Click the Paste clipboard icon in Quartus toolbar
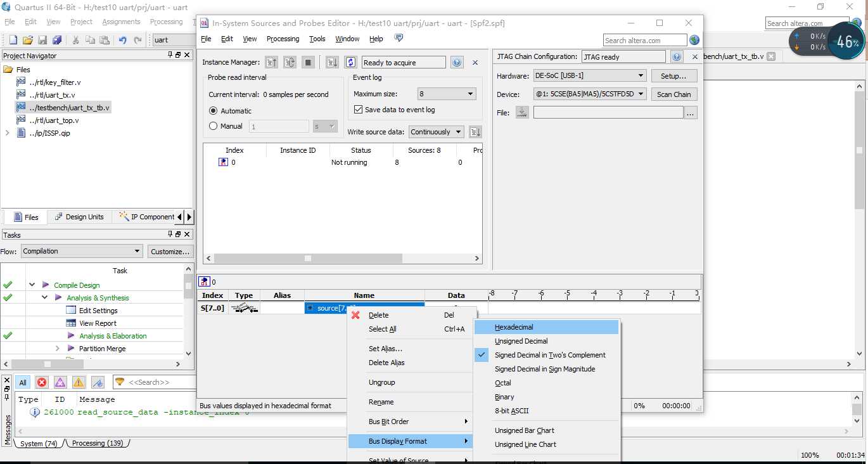 [105, 40]
